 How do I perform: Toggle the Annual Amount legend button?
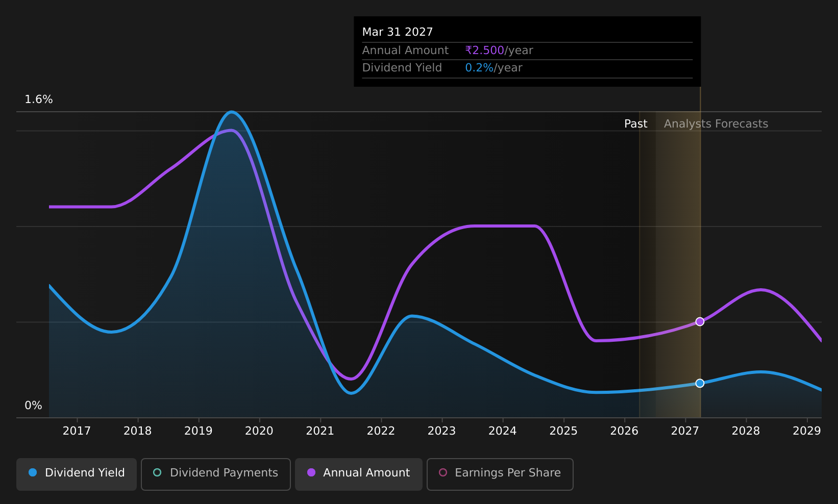pyautogui.click(x=359, y=474)
